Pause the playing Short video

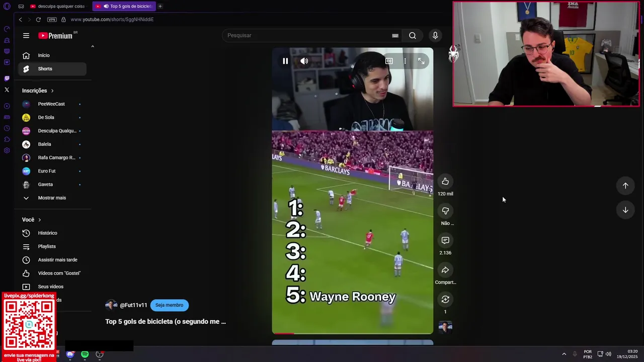pos(285,61)
